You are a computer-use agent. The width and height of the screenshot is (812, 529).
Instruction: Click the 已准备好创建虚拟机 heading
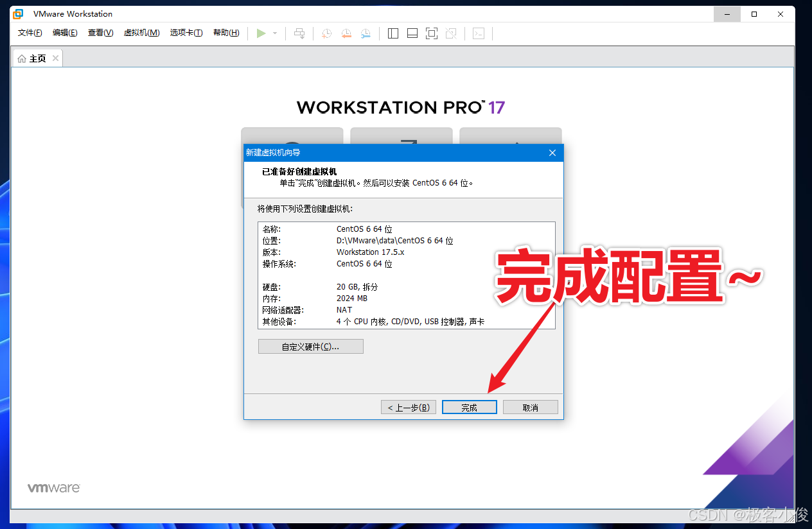tap(299, 172)
